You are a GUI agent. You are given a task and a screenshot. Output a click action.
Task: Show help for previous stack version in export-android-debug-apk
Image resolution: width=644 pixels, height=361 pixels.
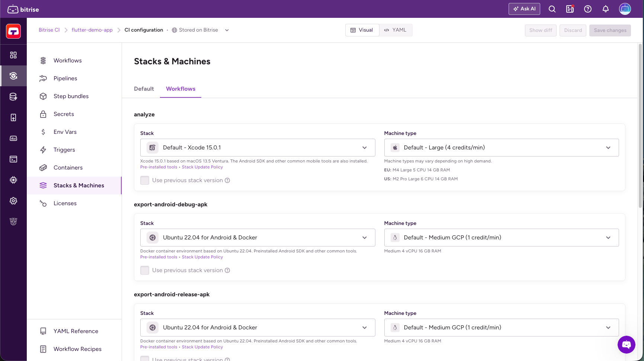pyautogui.click(x=227, y=270)
